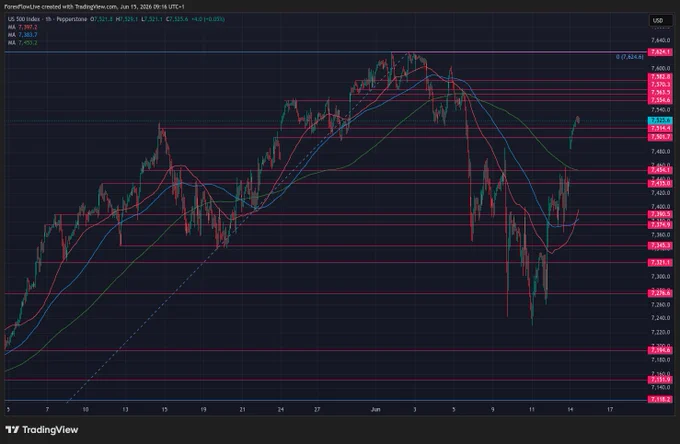Select the 7,374.9 price label
Image resolution: width=680 pixels, height=444 pixels.
tap(660, 224)
